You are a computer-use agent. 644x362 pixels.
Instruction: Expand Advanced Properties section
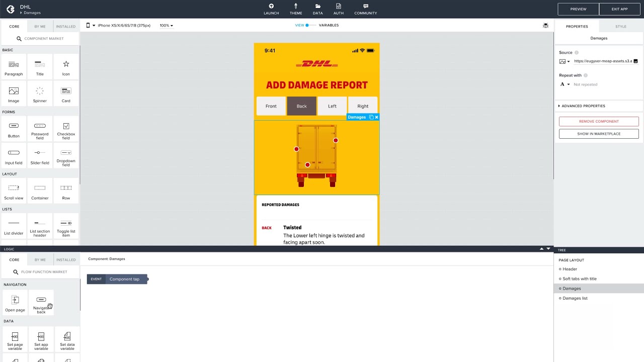click(x=583, y=106)
